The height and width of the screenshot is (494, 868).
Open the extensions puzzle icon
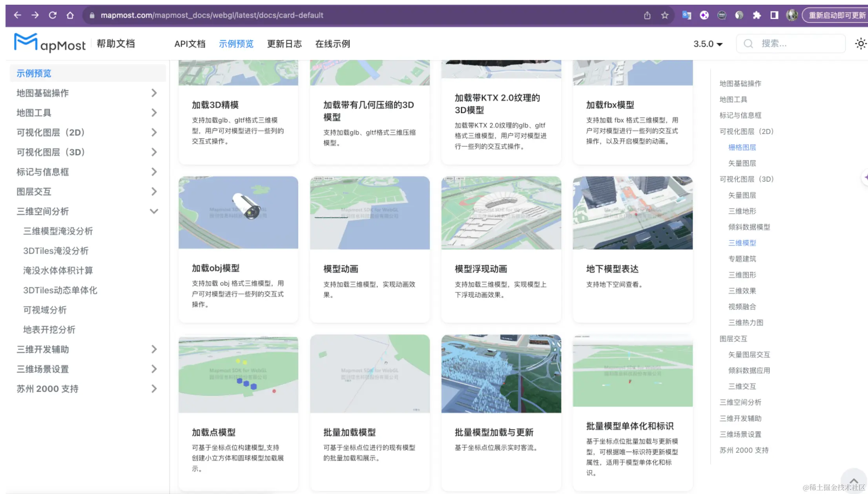[757, 15]
